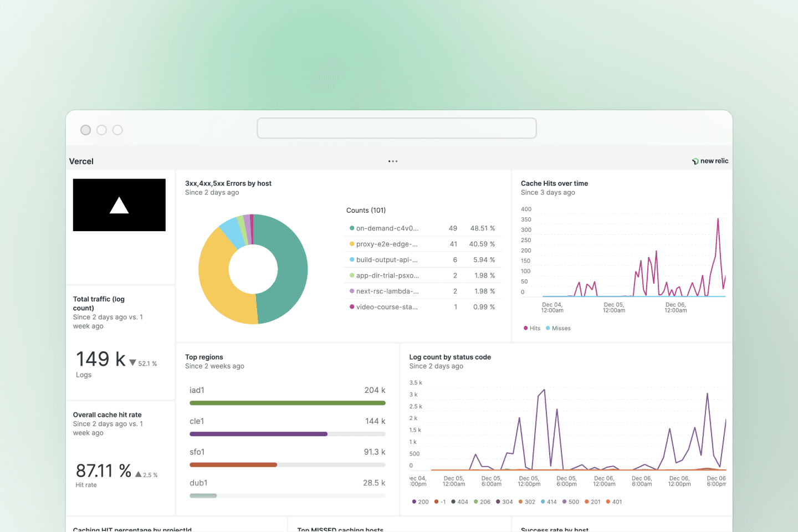The image size is (798, 532).
Task: Toggle the Misses series in chart legend
Action: pos(558,328)
